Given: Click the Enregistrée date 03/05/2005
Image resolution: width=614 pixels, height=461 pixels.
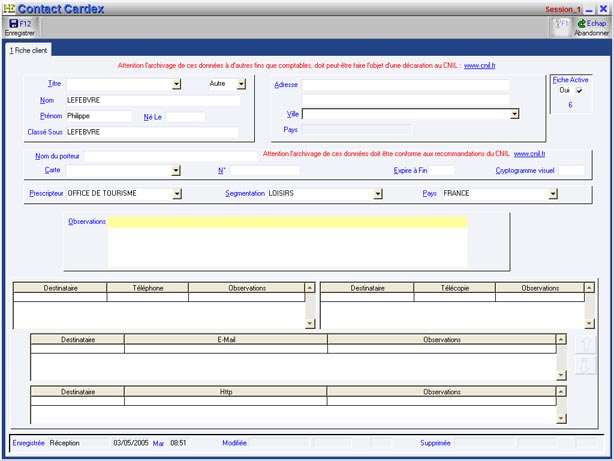Looking at the screenshot, I should (131, 443).
